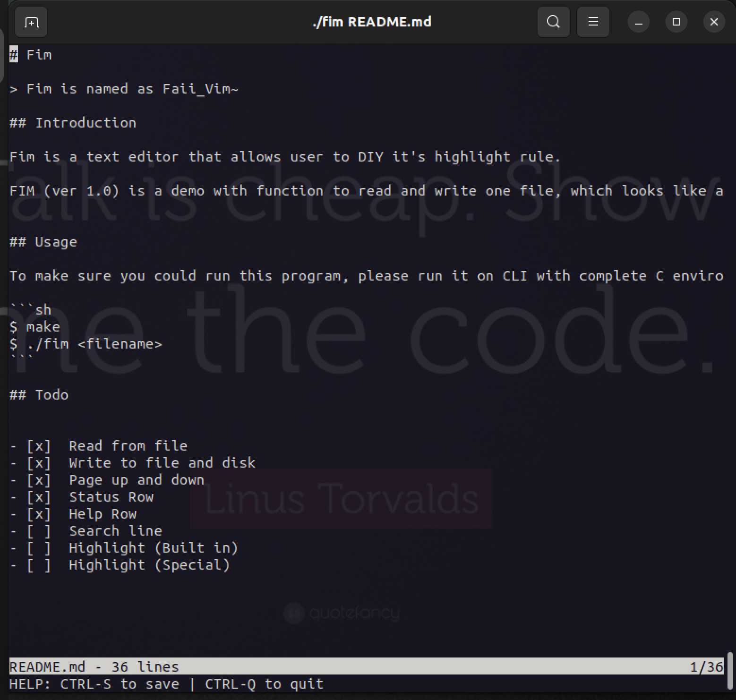Click the '## Usage' heading

point(43,242)
